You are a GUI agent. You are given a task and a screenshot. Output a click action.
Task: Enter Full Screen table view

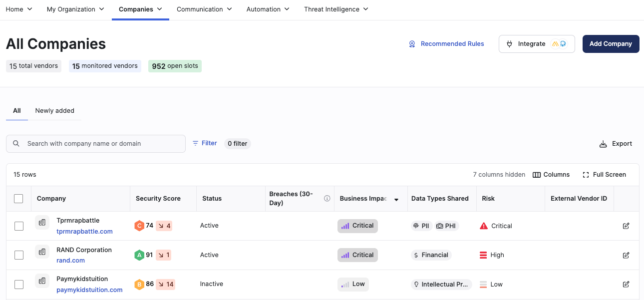[604, 175]
